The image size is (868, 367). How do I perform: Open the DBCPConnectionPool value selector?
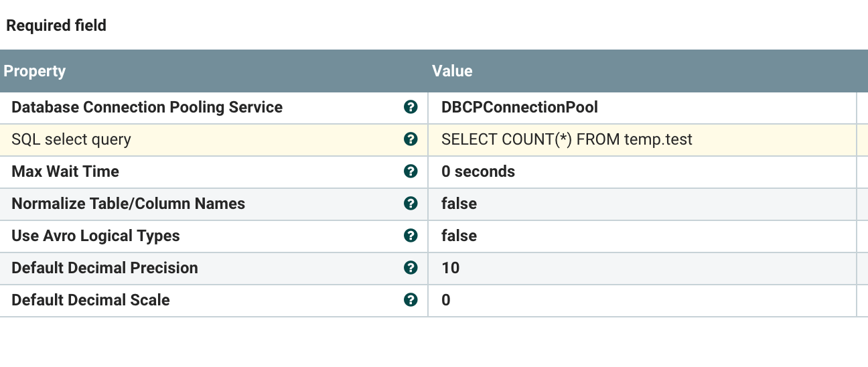(x=520, y=107)
